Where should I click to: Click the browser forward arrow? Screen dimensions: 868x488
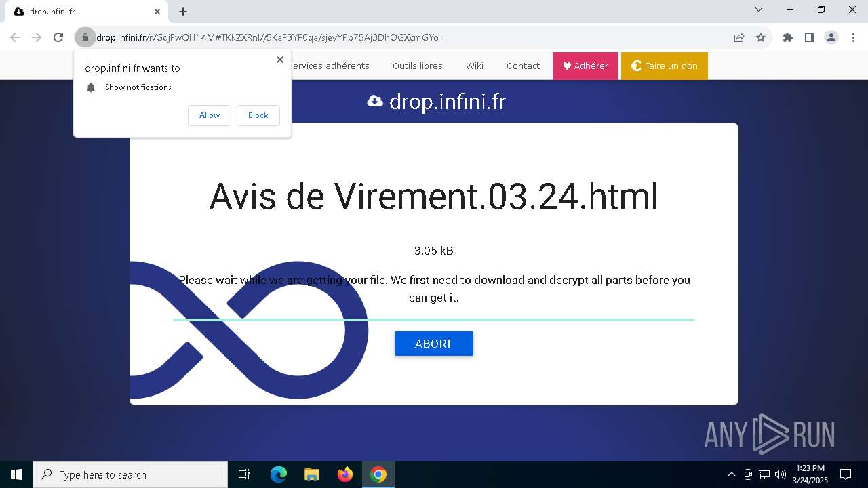pyautogui.click(x=37, y=38)
